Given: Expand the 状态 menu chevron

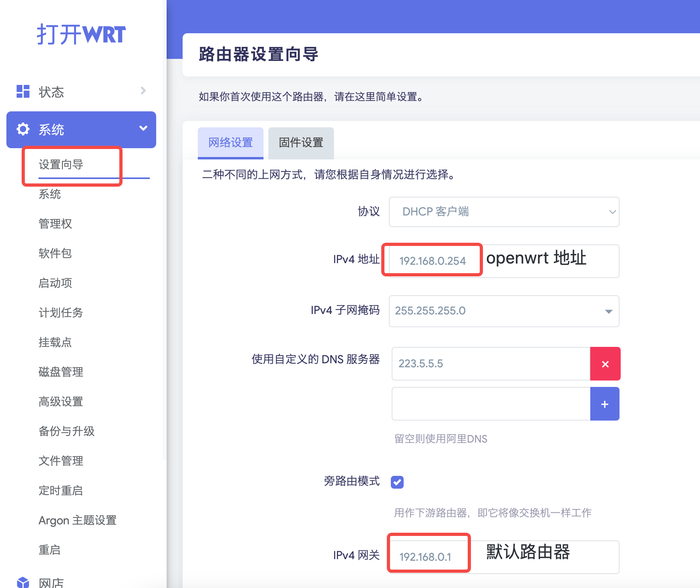Looking at the screenshot, I should click(143, 91).
